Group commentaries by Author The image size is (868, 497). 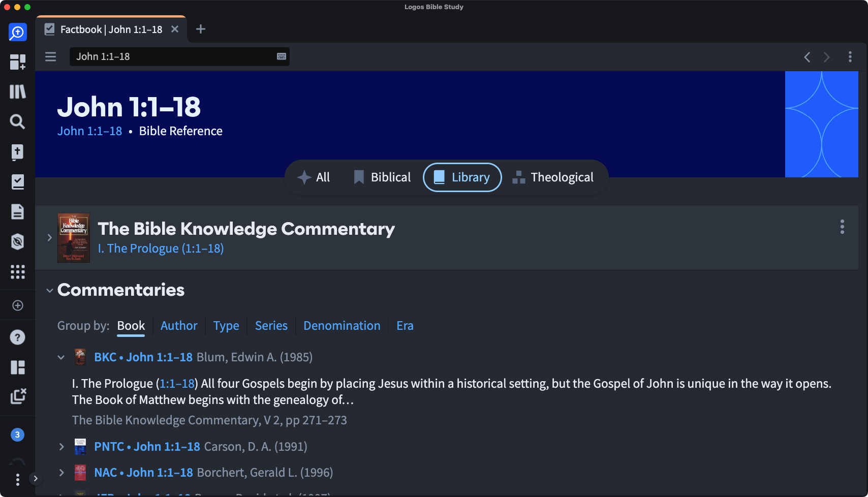point(179,326)
